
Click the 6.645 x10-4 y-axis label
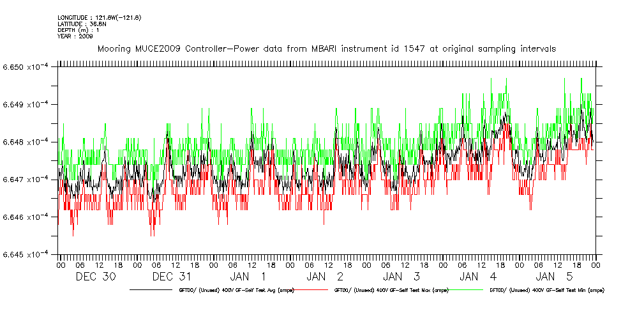[26, 255]
